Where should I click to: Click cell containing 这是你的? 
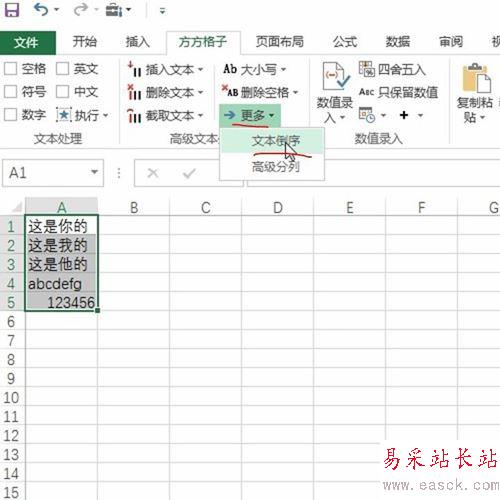[61, 226]
